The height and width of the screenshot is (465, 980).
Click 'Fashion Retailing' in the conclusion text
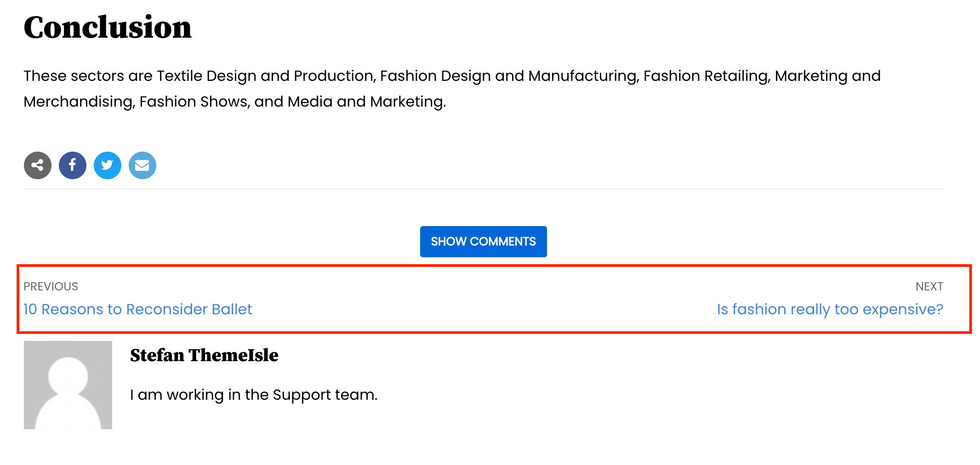point(707,76)
